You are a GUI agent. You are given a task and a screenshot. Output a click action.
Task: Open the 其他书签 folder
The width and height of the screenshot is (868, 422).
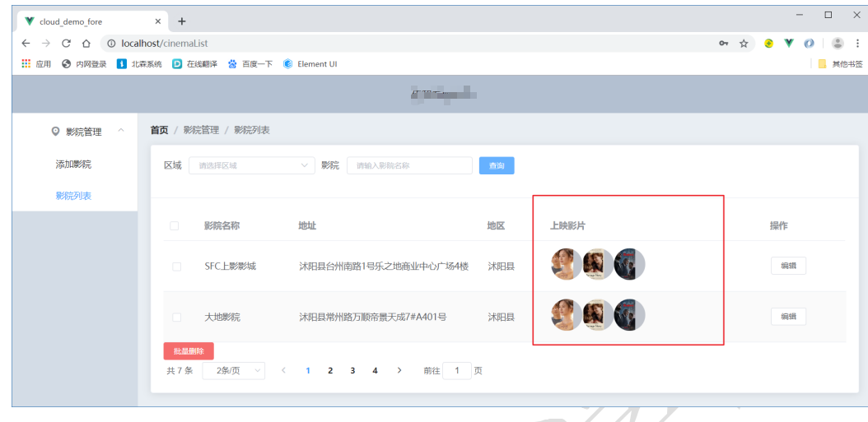(x=840, y=64)
